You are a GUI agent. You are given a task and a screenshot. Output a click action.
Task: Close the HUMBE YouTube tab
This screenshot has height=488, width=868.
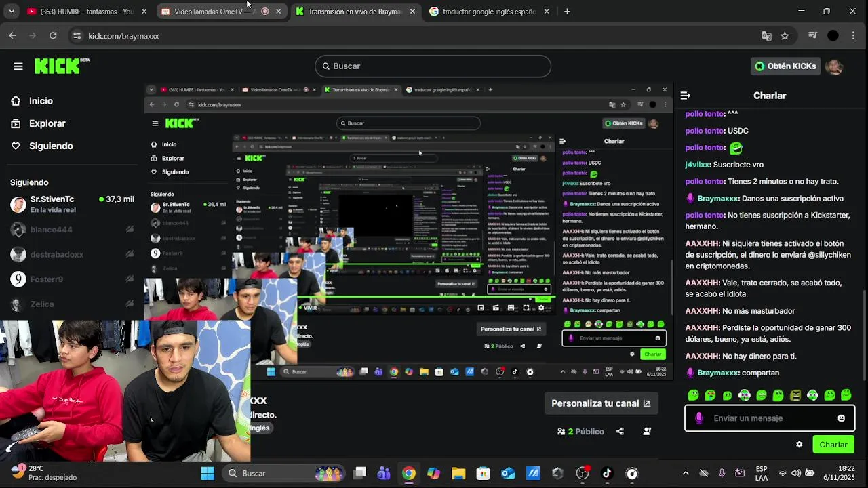pos(144,12)
